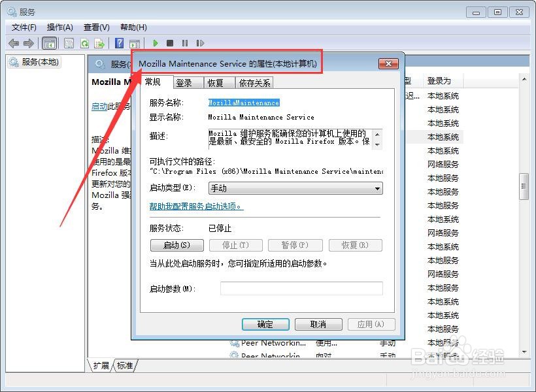
Task: Click the disabled 暂停(P) button
Action: 295,245
